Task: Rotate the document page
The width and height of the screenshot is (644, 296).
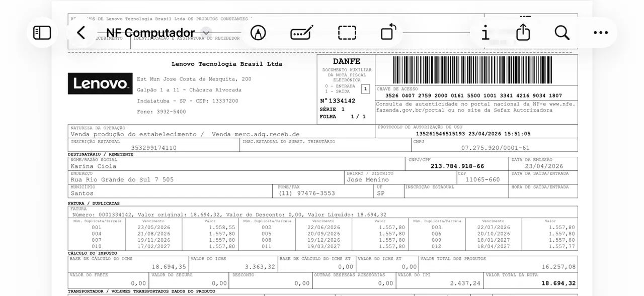Action: tap(388, 32)
